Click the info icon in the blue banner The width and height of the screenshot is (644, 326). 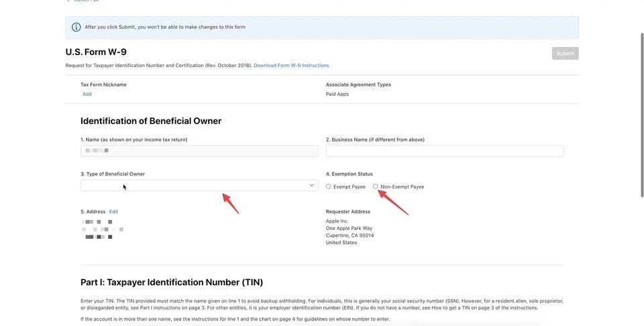(76, 27)
